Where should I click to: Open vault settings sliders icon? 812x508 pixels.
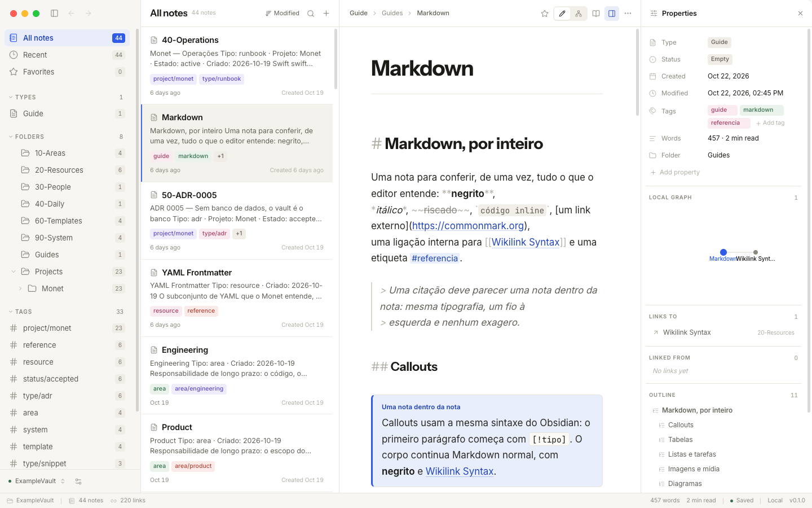click(78, 481)
